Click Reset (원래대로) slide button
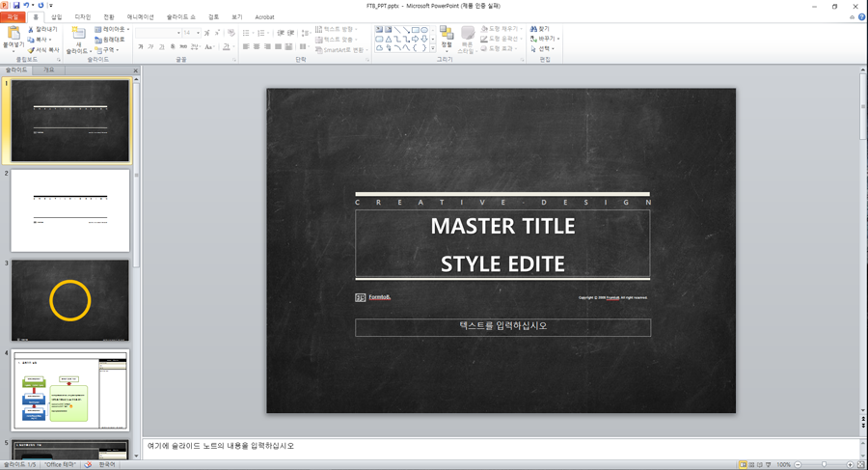868x470 pixels. click(114, 40)
